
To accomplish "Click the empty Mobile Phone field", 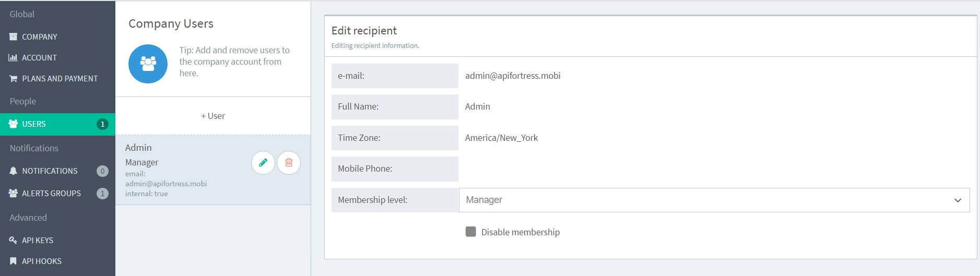I will [713, 169].
